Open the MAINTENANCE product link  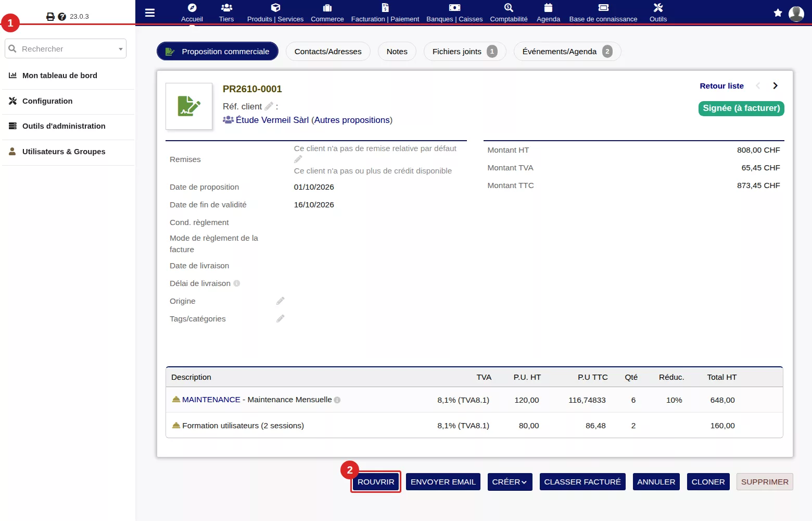[211, 400]
